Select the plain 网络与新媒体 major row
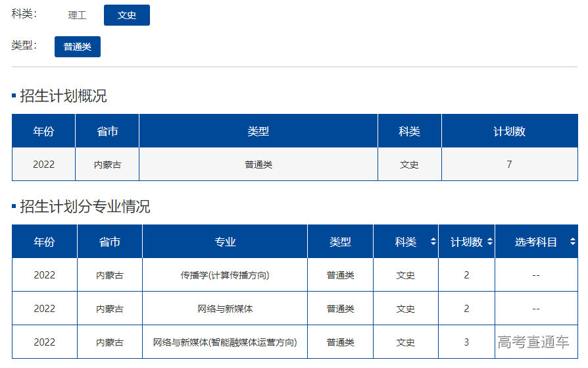Viewport: 588px width, 368px height. click(x=225, y=309)
